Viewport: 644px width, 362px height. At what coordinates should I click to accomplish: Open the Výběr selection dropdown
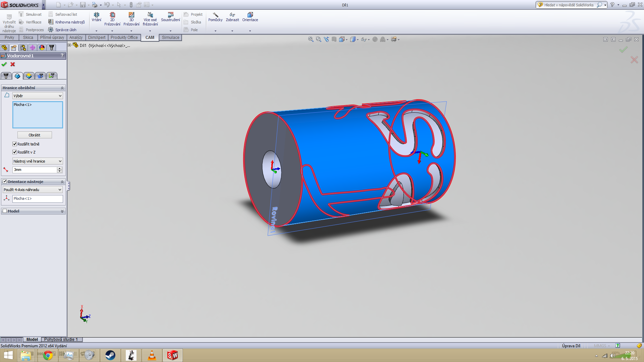[38, 96]
